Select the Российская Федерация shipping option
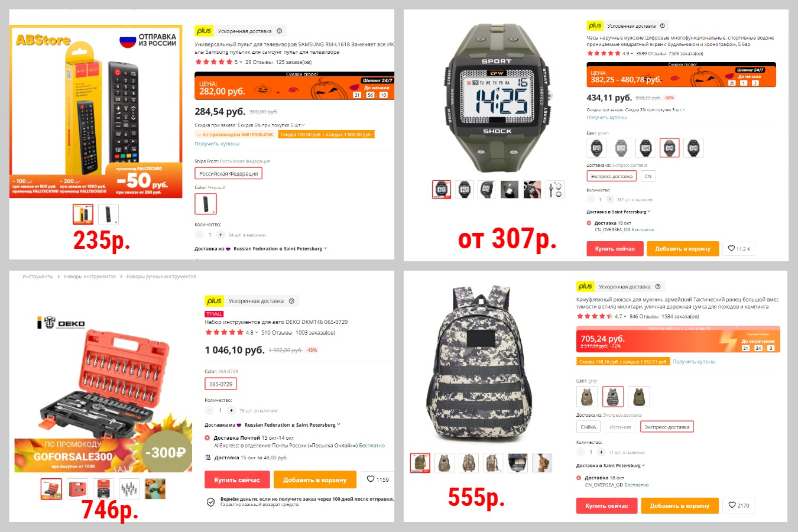The height and width of the screenshot is (532, 798). [228, 174]
